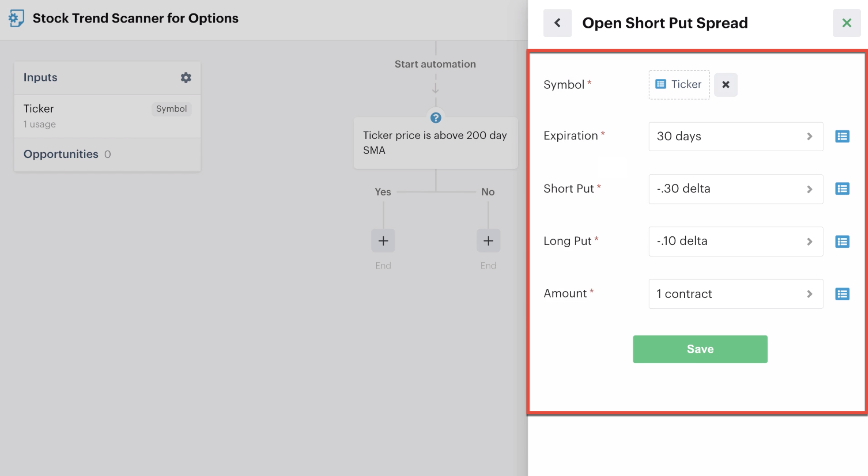
Task: Click the Start automation label
Action: pos(435,64)
